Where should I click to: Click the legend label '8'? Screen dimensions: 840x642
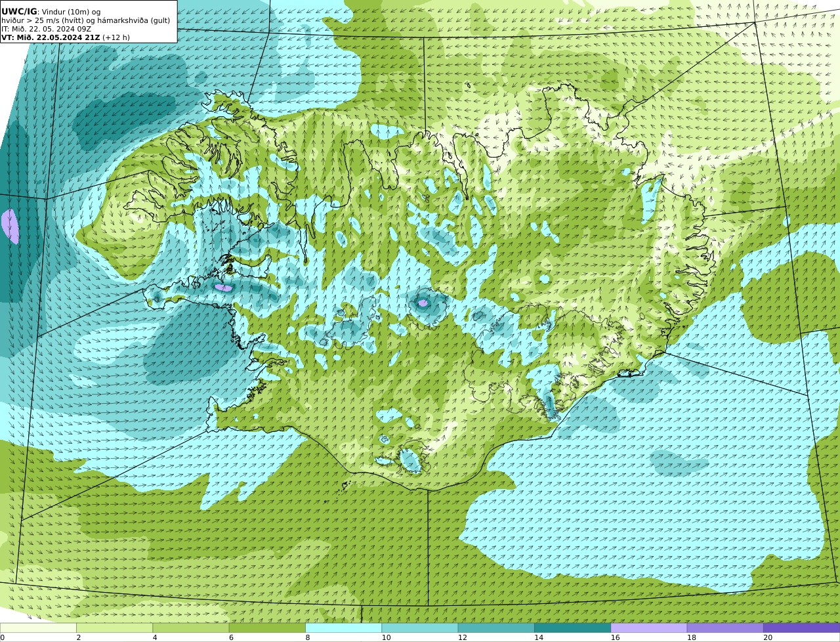308,637
